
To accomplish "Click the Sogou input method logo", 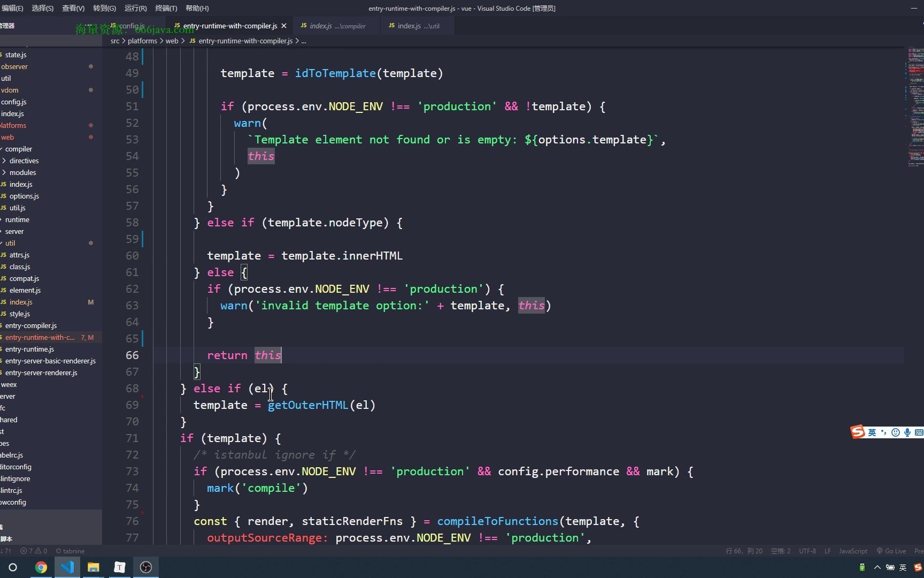I will (858, 432).
